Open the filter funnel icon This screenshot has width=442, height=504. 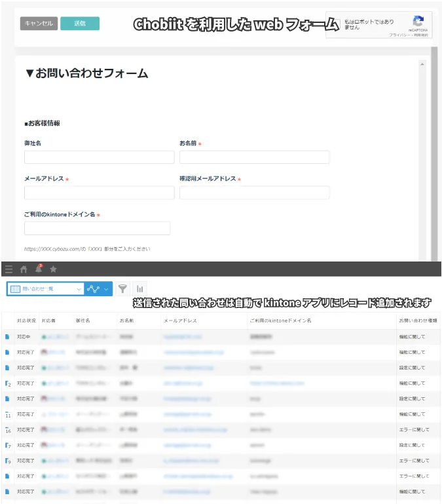click(122, 288)
